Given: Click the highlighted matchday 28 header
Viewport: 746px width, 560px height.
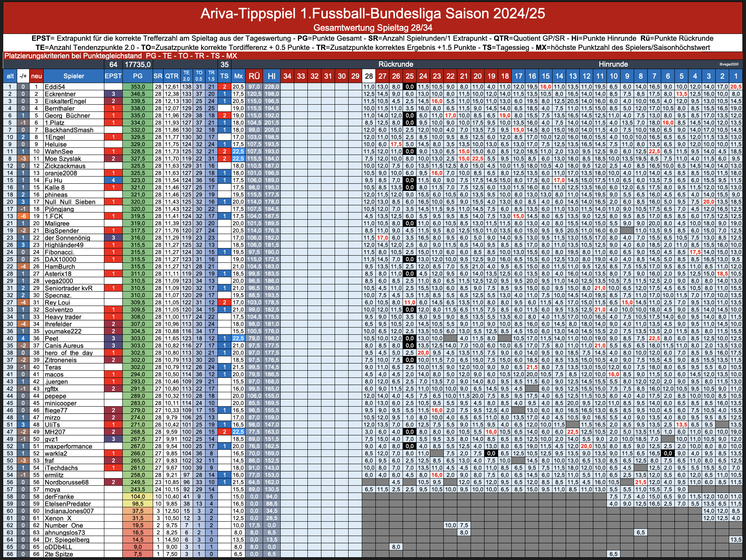Looking at the screenshot, I should (369, 76).
